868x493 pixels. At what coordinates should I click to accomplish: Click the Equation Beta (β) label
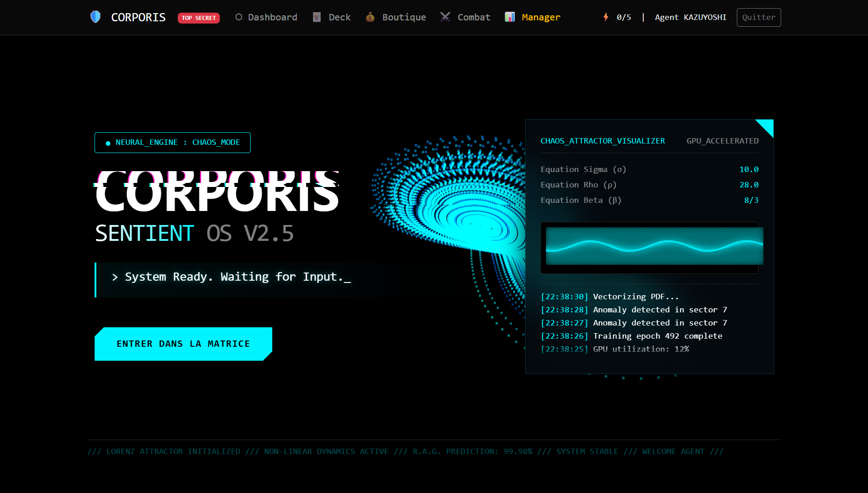tap(581, 200)
